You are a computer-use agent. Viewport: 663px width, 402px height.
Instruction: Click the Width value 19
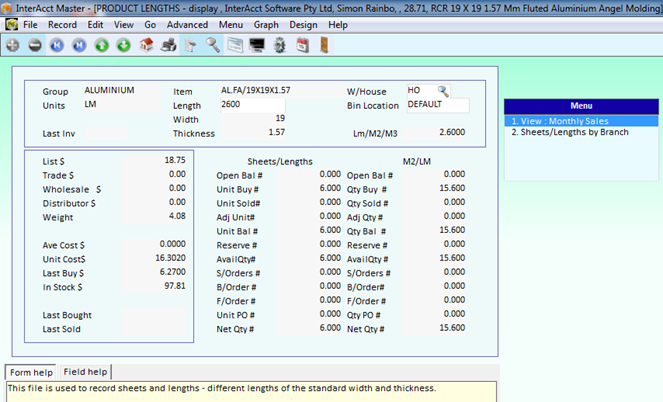tap(280, 118)
